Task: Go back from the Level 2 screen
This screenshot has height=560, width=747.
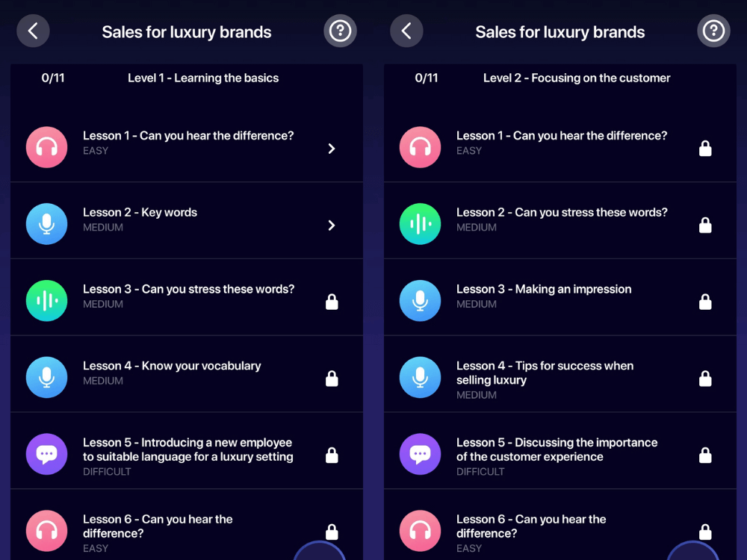Action: pyautogui.click(x=406, y=31)
